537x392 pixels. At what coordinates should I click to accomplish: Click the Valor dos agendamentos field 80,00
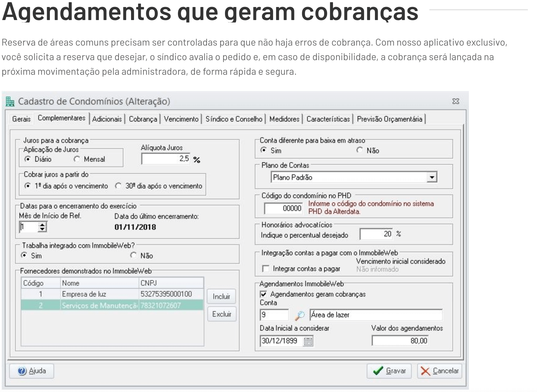pyautogui.click(x=400, y=341)
